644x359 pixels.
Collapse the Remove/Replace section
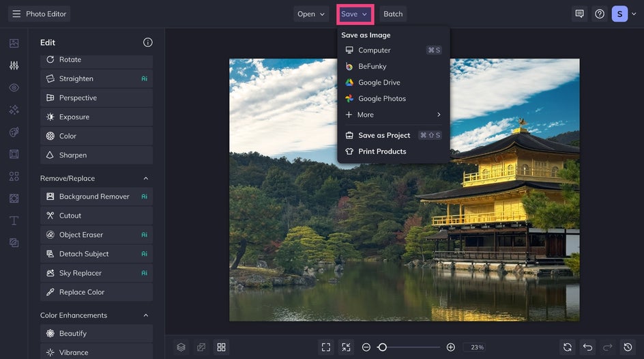point(145,178)
